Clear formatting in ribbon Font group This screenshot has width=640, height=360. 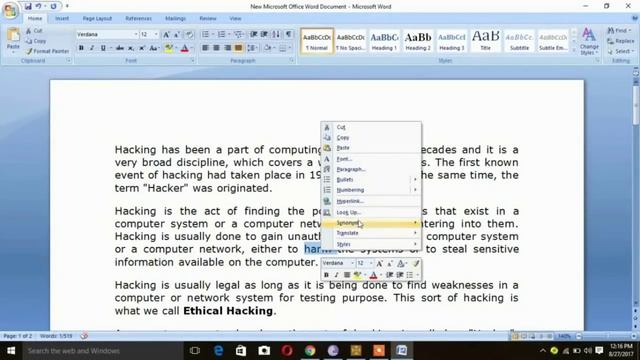(189, 35)
